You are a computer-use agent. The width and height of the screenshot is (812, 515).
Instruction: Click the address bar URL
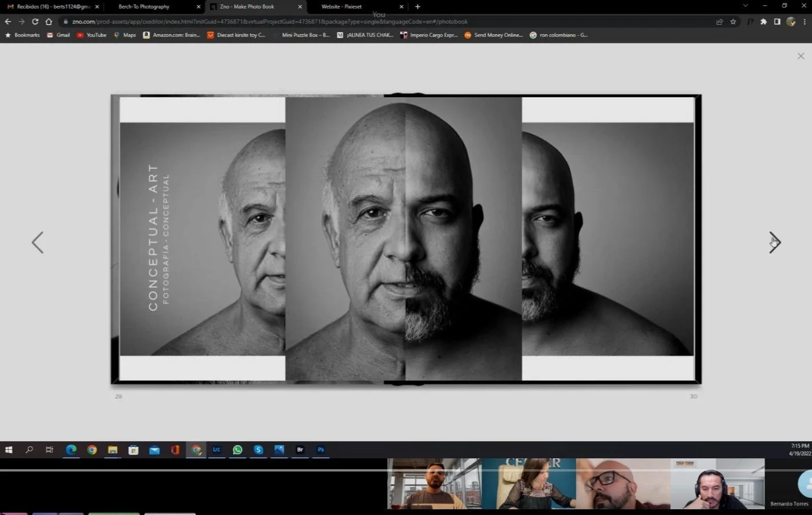click(270, 22)
